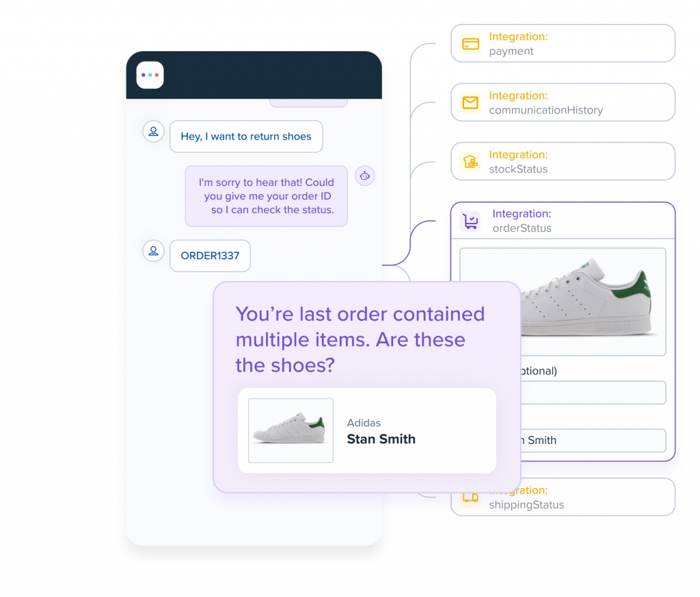
Task: Click the delivery truck icon for shippingStatus
Action: pos(470,498)
